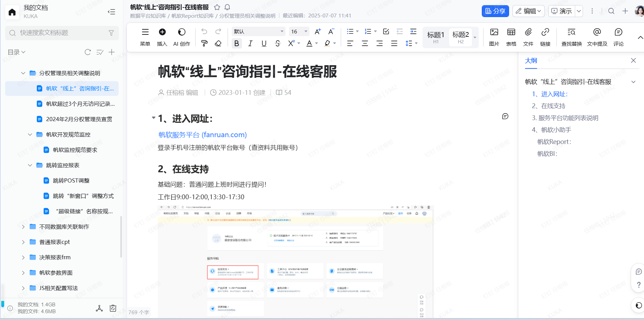Toggle italic text formatting
Screen dimensions: 644x320
(x=250, y=43)
